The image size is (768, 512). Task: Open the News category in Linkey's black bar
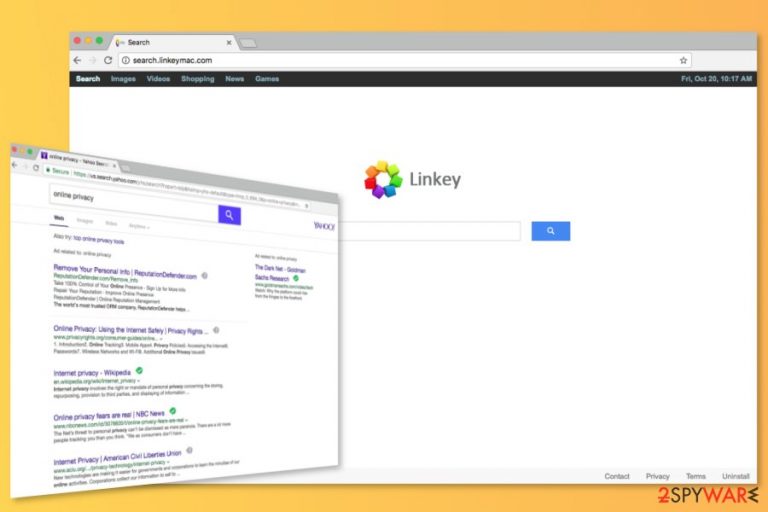point(235,78)
